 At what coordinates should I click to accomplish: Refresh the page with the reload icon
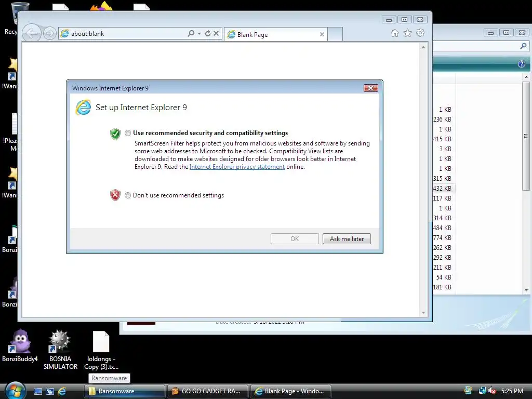tap(208, 33)
